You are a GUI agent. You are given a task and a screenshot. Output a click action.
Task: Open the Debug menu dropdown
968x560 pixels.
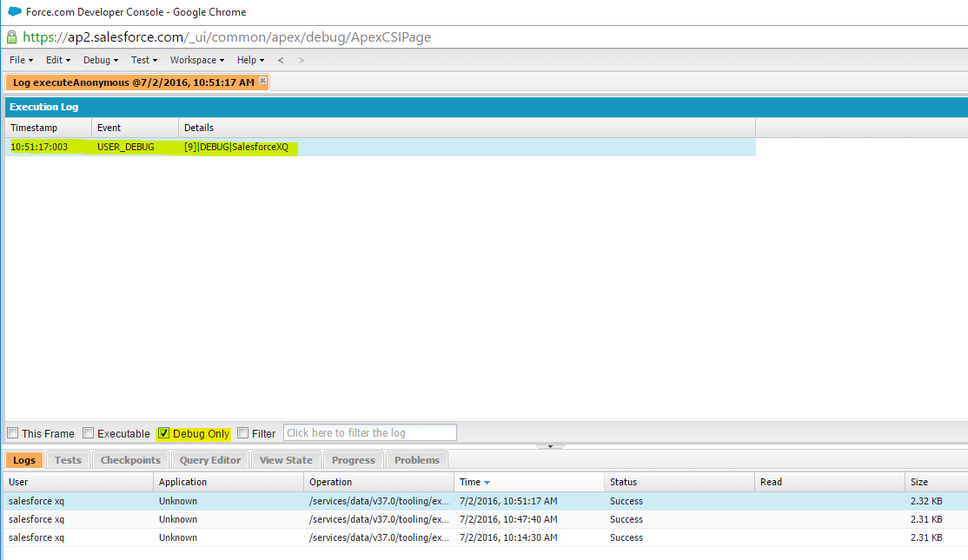tap(98, 60)
